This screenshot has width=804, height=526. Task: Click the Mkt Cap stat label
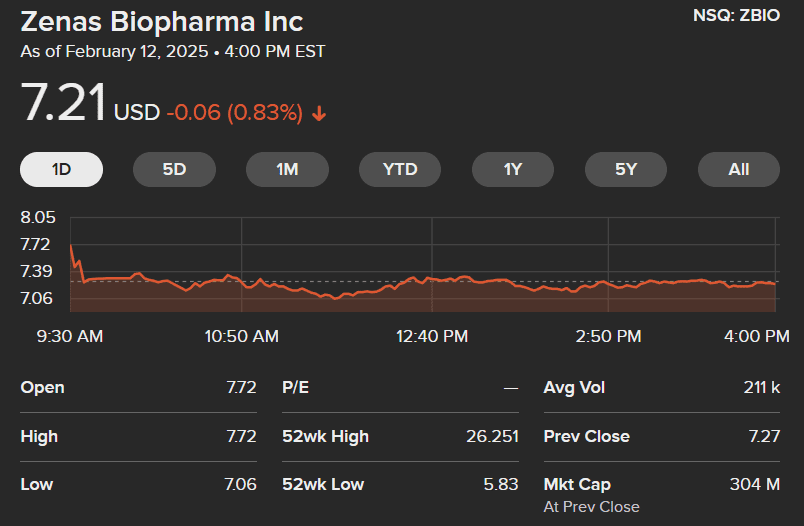click(x=577, y=484)
